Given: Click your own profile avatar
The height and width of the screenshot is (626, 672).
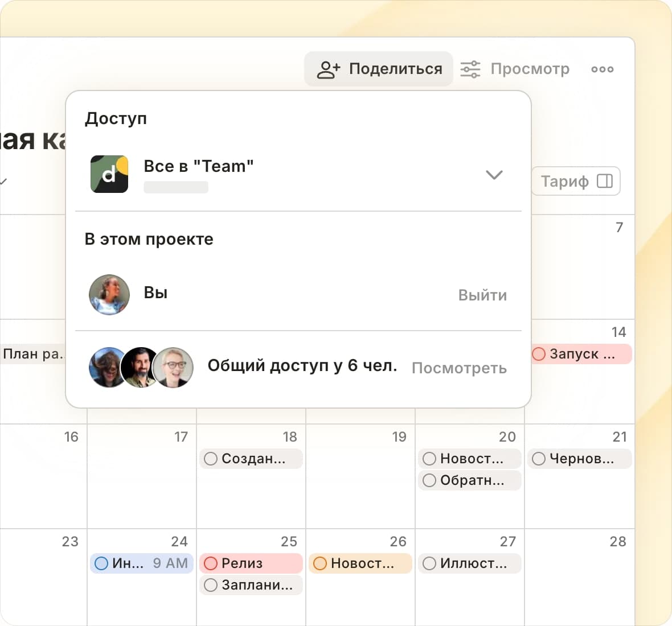Looking at the screenshot, I should coord(109,295).
